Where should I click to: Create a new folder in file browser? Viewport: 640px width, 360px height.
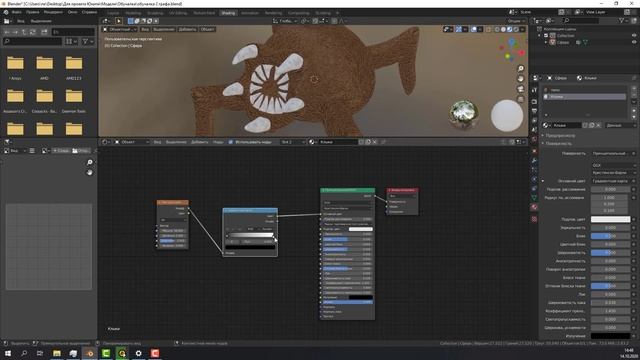[44, 32]
